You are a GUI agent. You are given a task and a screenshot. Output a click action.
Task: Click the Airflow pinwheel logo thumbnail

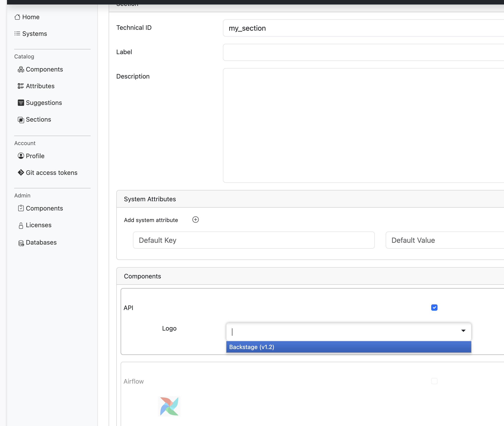coord(169,406)
